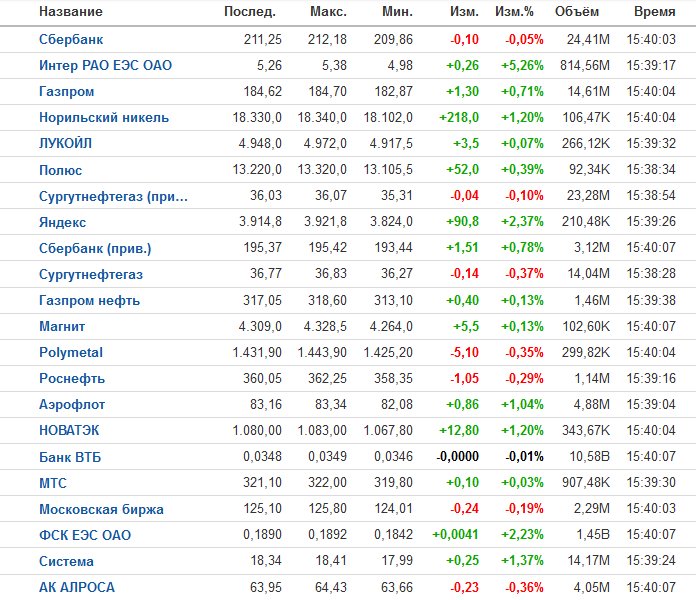The height and width of the screenshot is (600, 696).
Task: Open Интер РАО ЕЭС ОАО link
Action: point(106,65)
